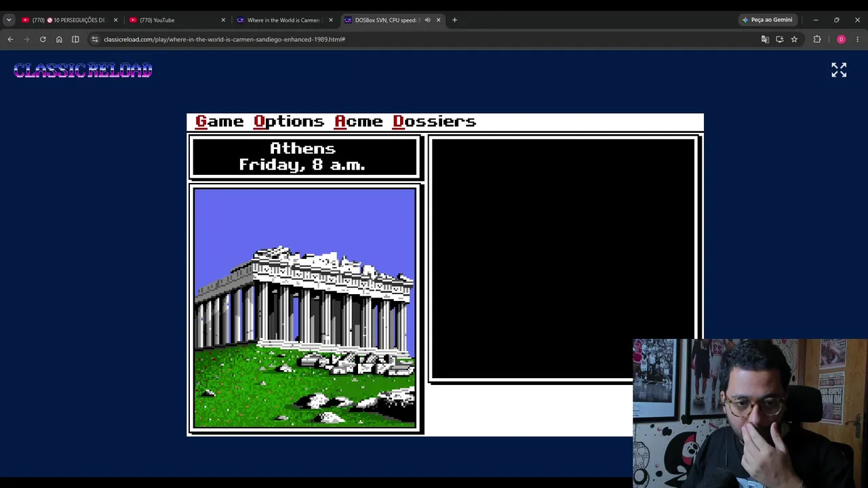The image size is (868, 488).
Task: Mute audio on the DOSBox SVN tab
Action: (x=427, y=20)
